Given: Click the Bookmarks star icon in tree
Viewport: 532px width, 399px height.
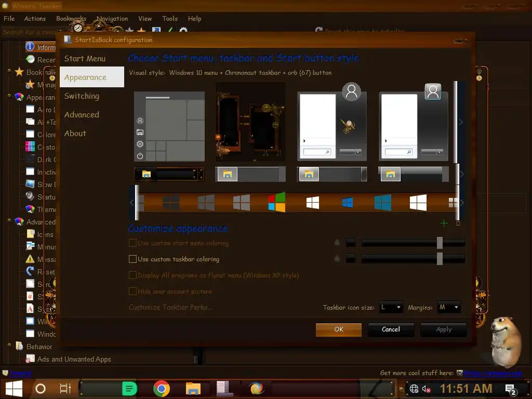Looking at the screenshot, I should coord(19,72).
